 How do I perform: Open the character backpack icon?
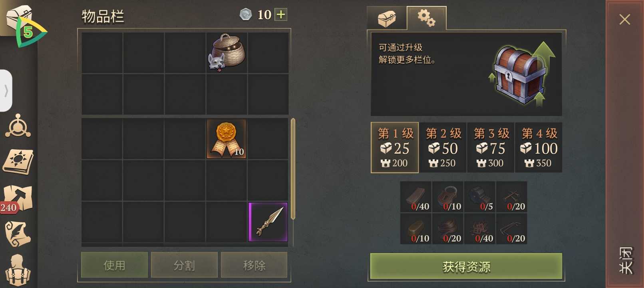pos(18,270)
